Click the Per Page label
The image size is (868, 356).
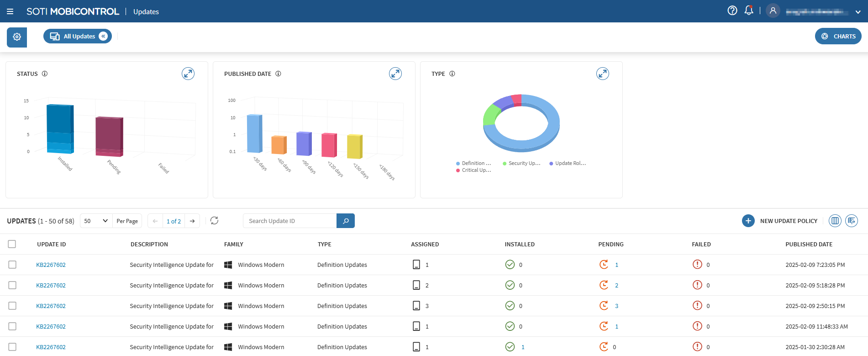tap(127, 221)
